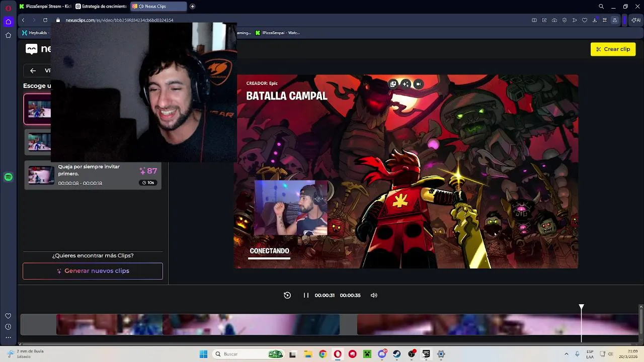Open Spotify from the Opera sidebar

[x=8, y=177]
